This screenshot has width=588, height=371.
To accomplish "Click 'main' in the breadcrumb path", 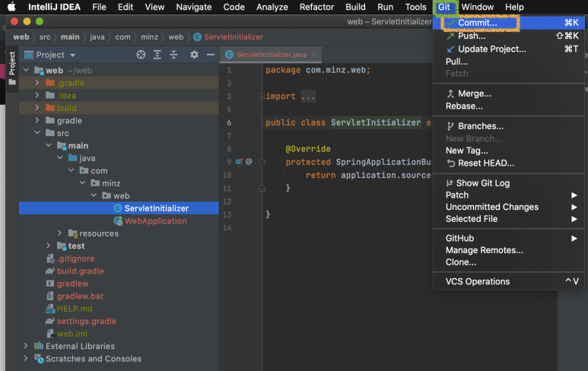I will click(x=70, y=37).
